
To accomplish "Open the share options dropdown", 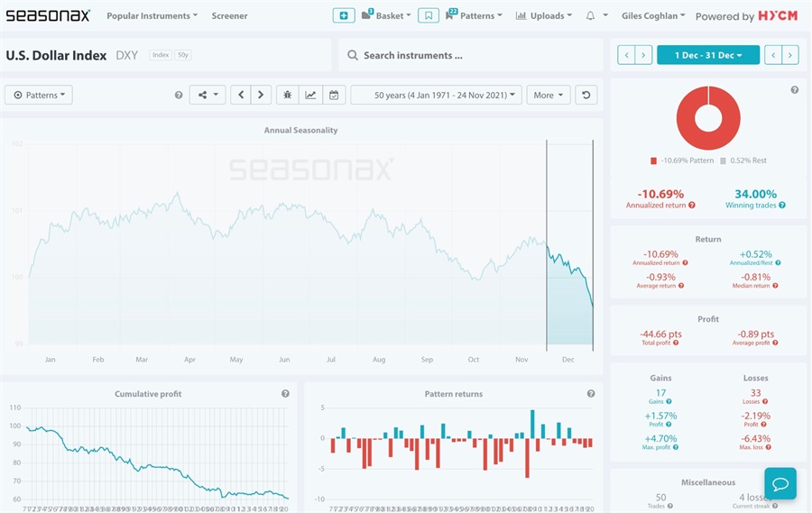I will coord(207,95).
